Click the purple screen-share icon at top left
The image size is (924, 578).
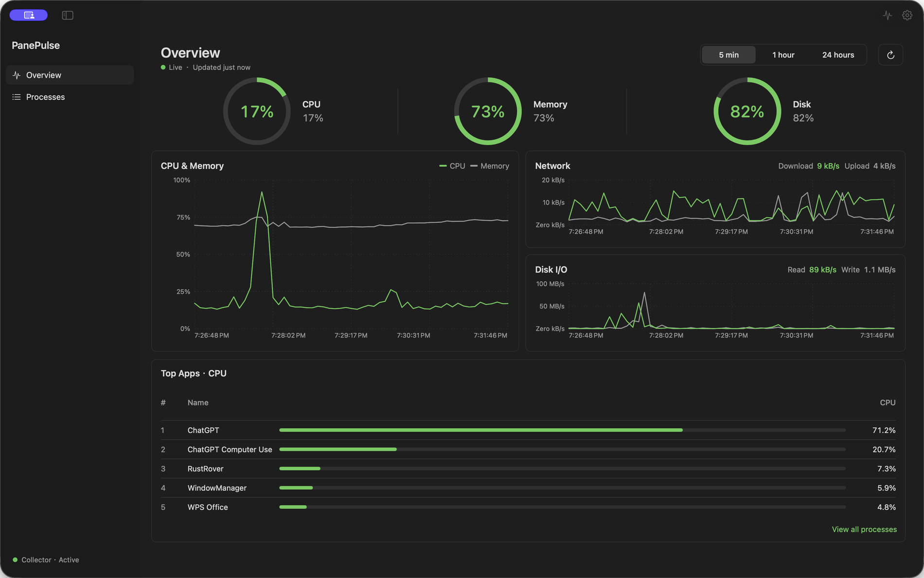coord(29,15)
